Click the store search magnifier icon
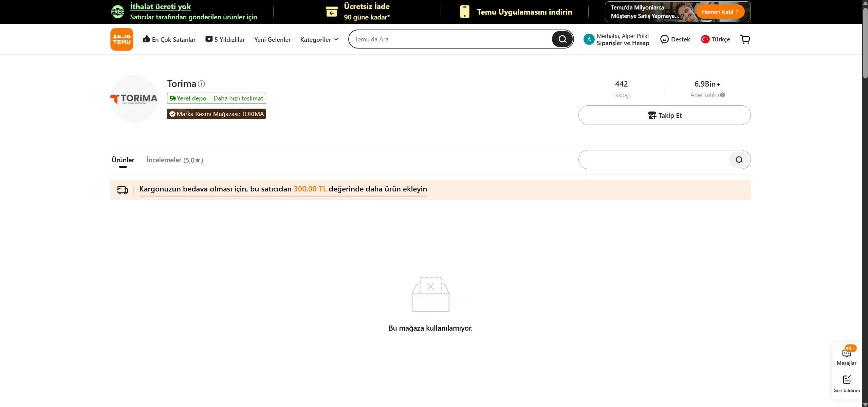The image size is (868, 407). pos(739,160)
